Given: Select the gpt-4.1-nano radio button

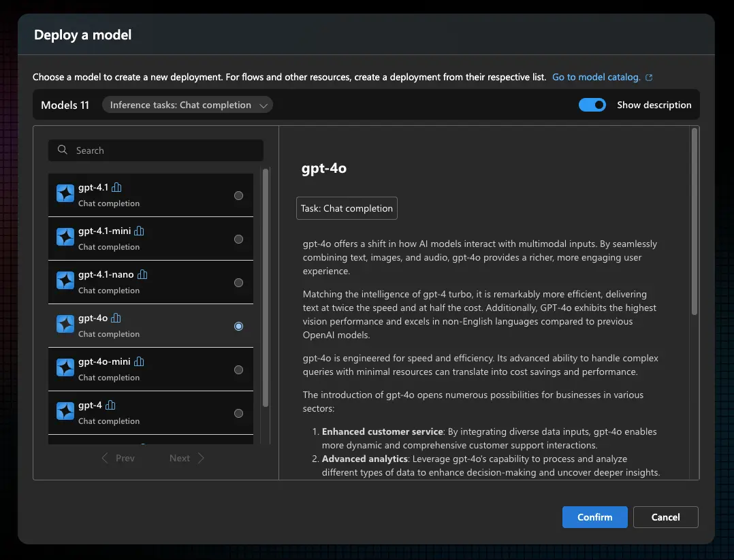Looking at the screenshot, I should click(x=238, y=282).
